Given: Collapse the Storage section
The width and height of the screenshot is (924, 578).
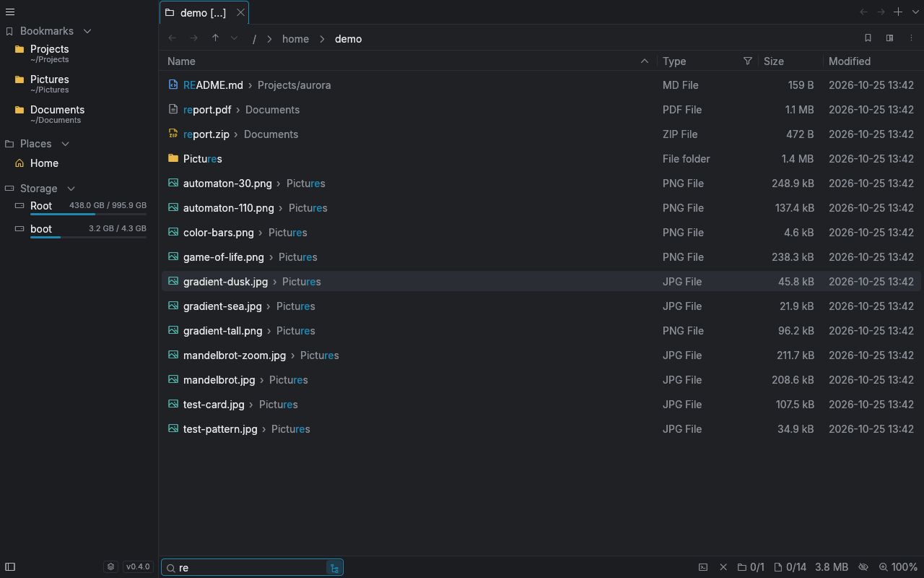Looking at the screenshot, I should (71, 189).
